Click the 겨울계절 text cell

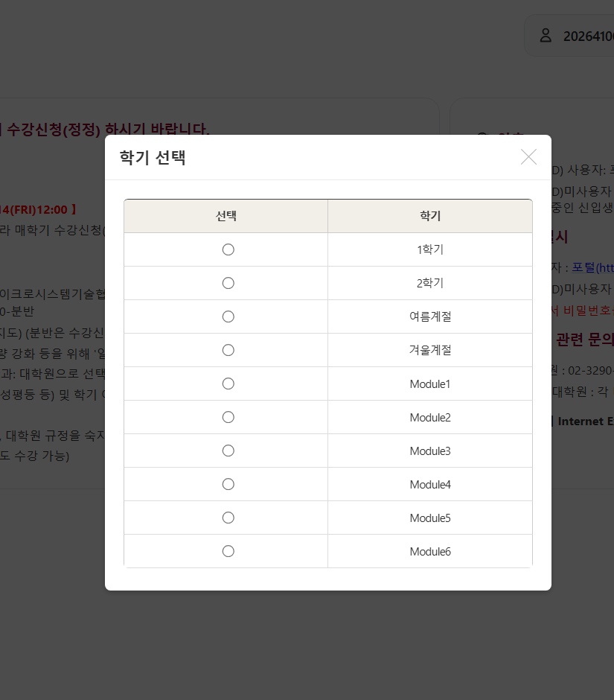430,350
